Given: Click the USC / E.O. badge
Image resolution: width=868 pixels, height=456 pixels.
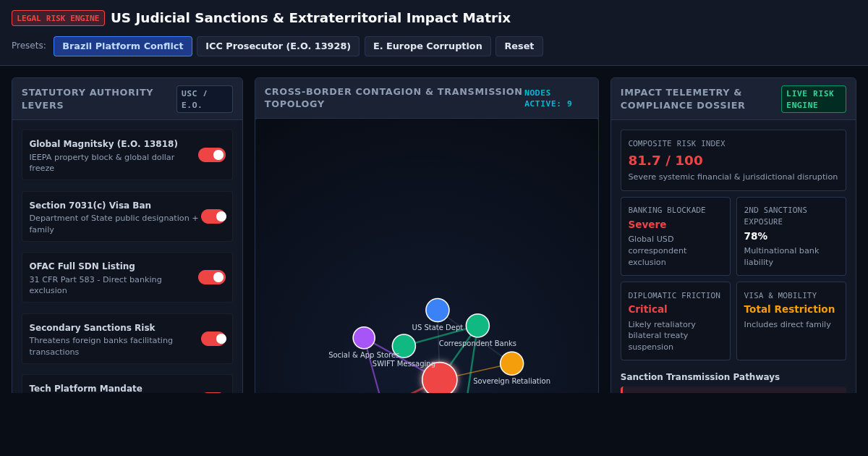Looking at the screenshot, I should click(x=205, y=99).
